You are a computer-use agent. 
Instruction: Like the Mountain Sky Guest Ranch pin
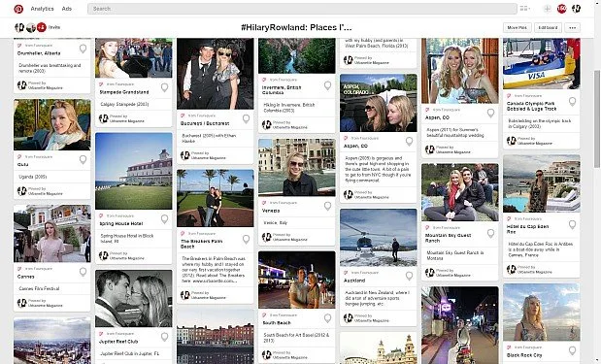coord(490,233)
